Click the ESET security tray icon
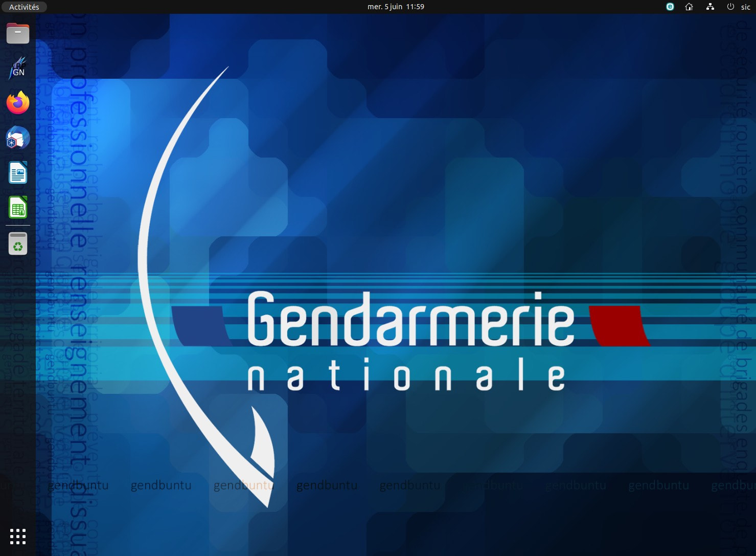Image resolution: width=756 pixels, height=556 pixels. pyautogui.click(x=670, y=7)
